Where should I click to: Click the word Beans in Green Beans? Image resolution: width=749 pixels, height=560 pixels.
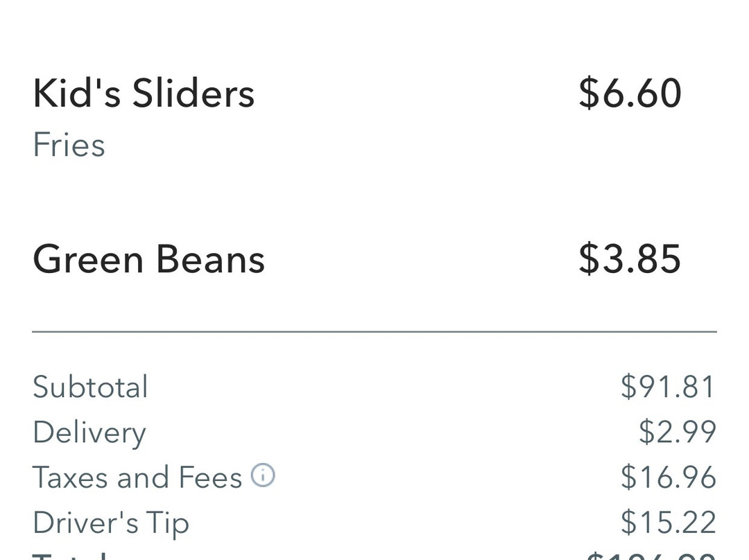pyautogui.click(x=211, y=259)
